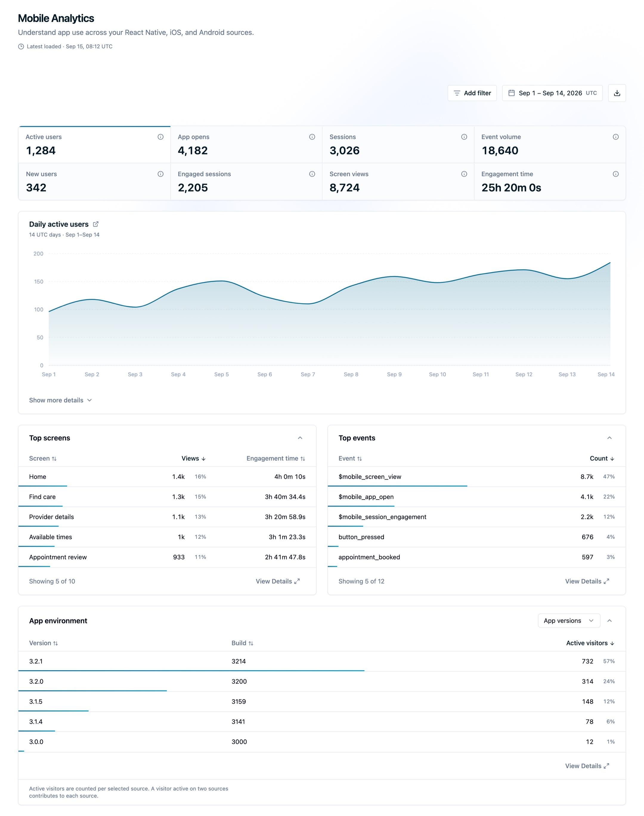Image resolution: width=644 pixels, height=816 pixels.
Task: Sort Top events by Count
Action: point(602,459)
